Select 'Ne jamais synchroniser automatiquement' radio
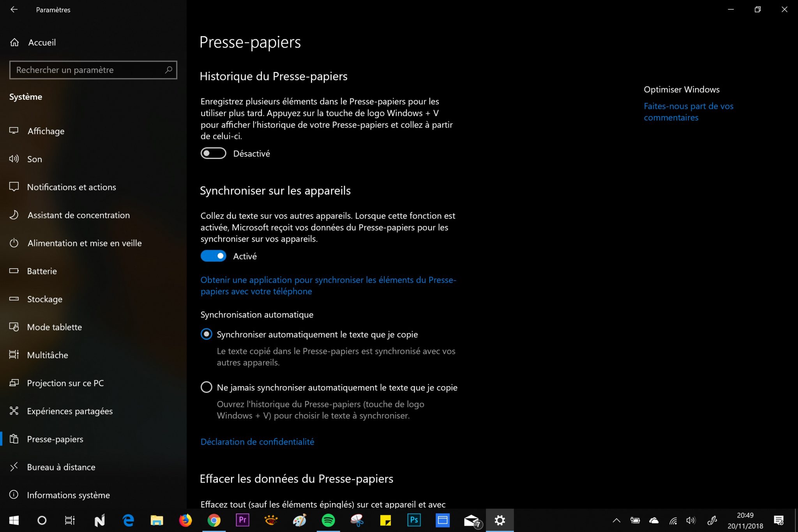Viewport: 798px width, 532px height. [x=206, y=387]
